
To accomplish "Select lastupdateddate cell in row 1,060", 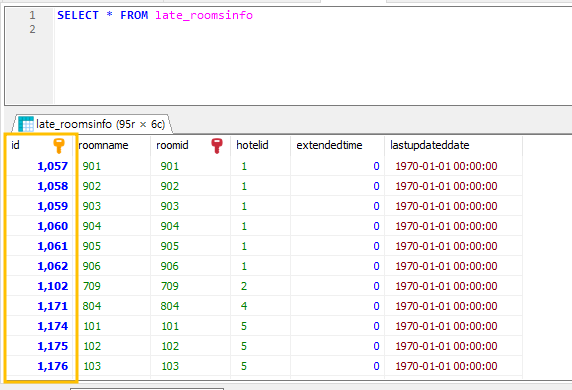I will [x=453, y=227].
